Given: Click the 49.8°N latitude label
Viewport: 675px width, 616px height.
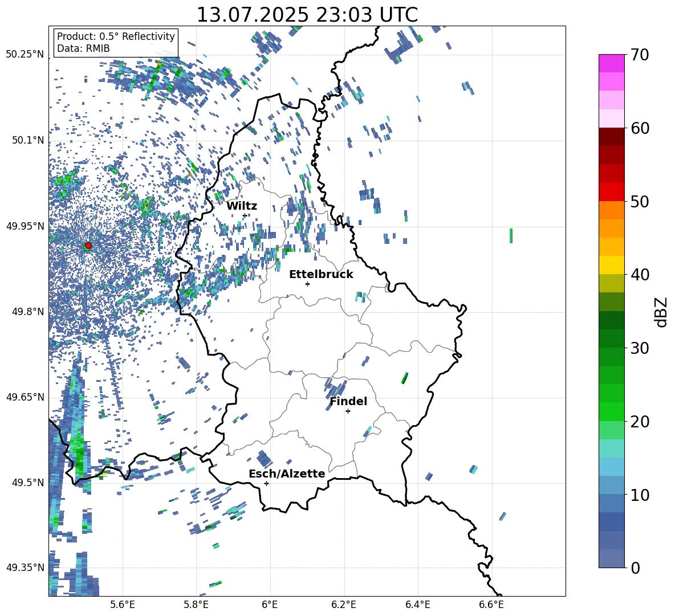Looking at the screenshot, I should [27, 312].
